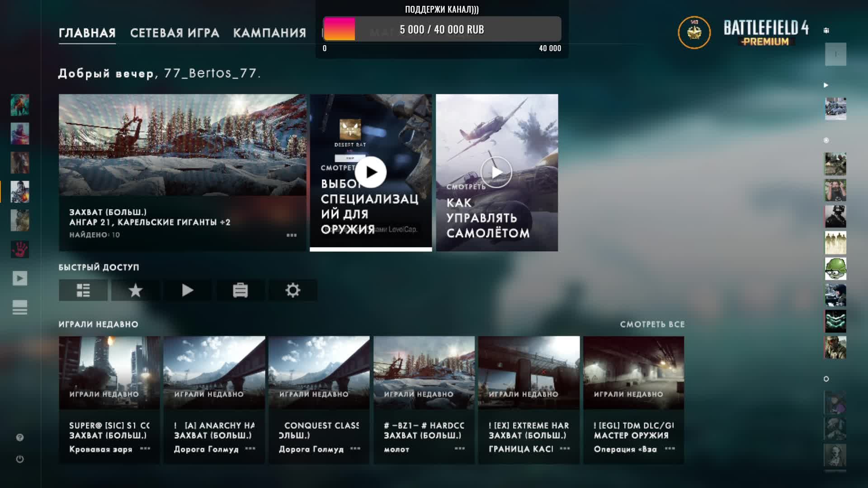Click the power icon in the bottom left corner
868x488 pixels.
tap(19, 458)
